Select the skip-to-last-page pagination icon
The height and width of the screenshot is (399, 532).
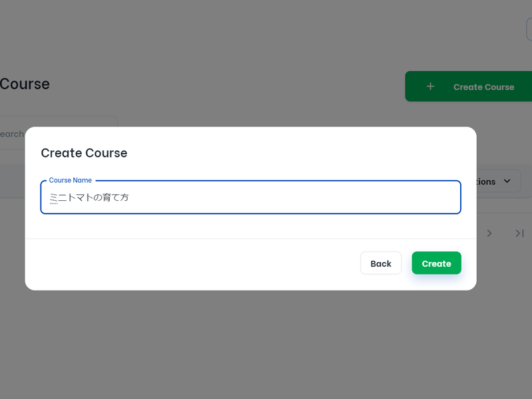tap(519, 233)
